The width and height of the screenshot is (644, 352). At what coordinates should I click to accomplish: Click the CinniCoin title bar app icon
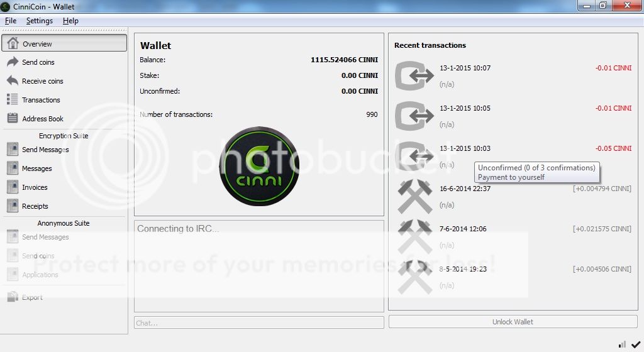click(5, 6)
